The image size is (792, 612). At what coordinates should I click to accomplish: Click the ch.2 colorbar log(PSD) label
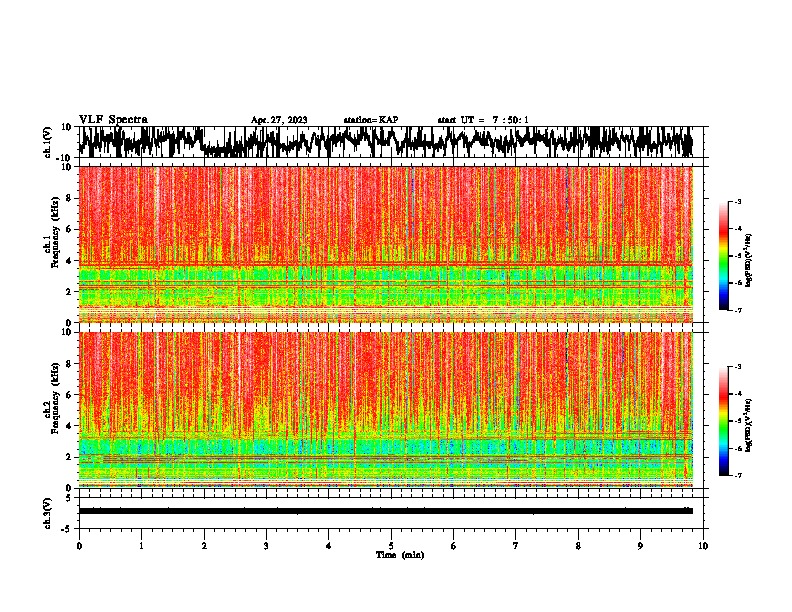point(748,425)
